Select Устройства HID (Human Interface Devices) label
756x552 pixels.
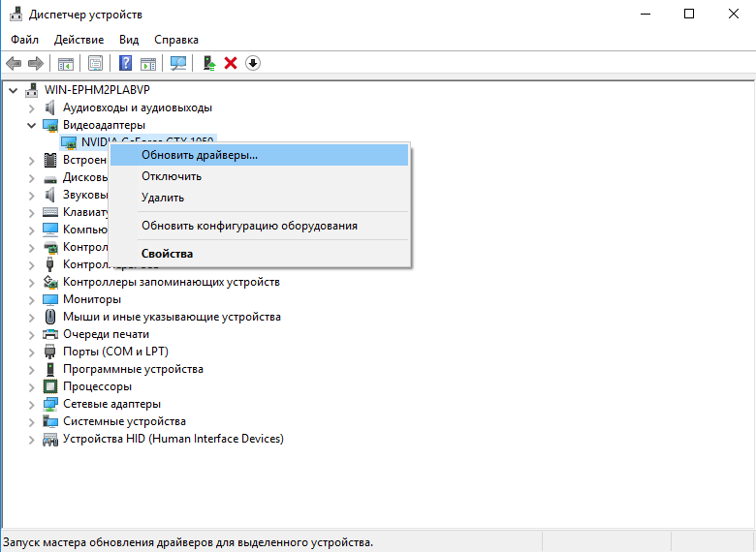click(x=173, y=439)
